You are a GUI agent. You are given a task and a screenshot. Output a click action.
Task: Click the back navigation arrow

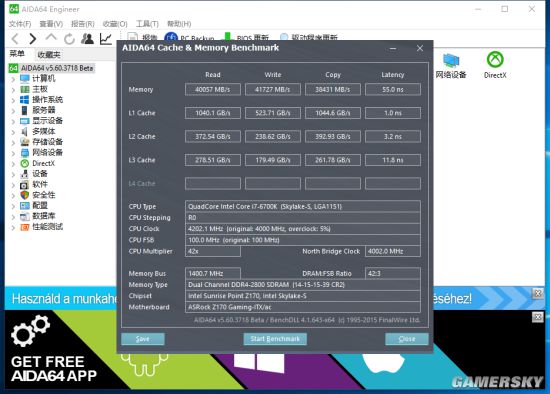(15, 39)
